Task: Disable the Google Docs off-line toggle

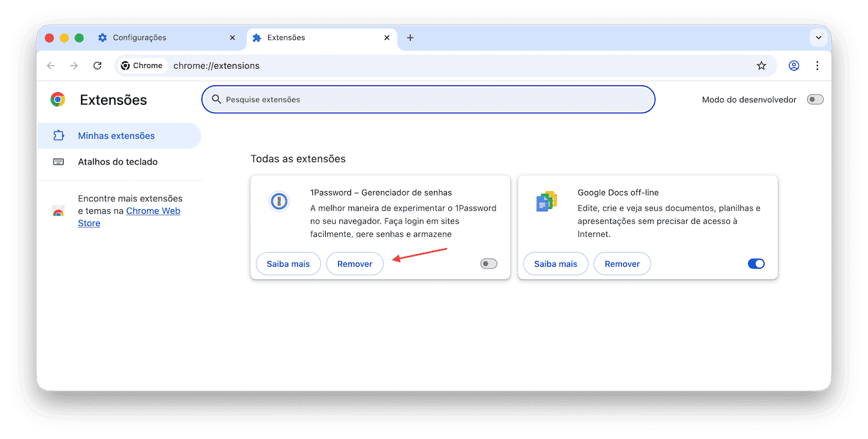Action: (756, 264)
